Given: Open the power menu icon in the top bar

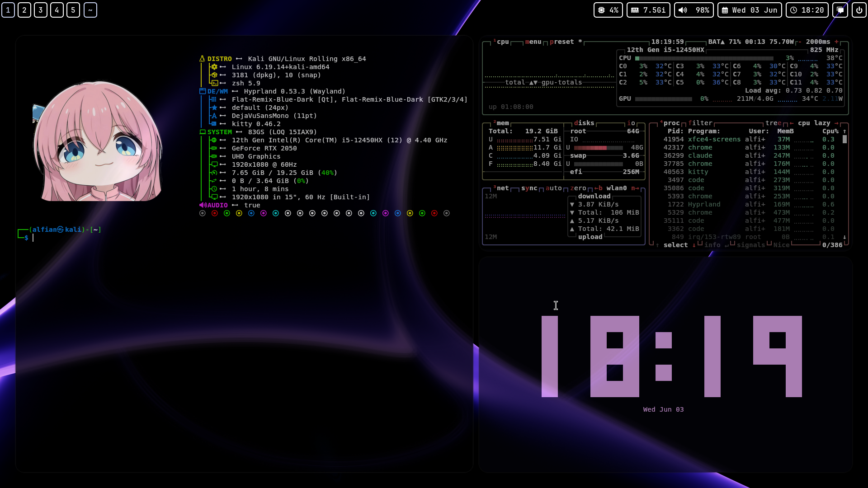Looking at the screenshot, I should pyautogui.click(x=859, y=10).
